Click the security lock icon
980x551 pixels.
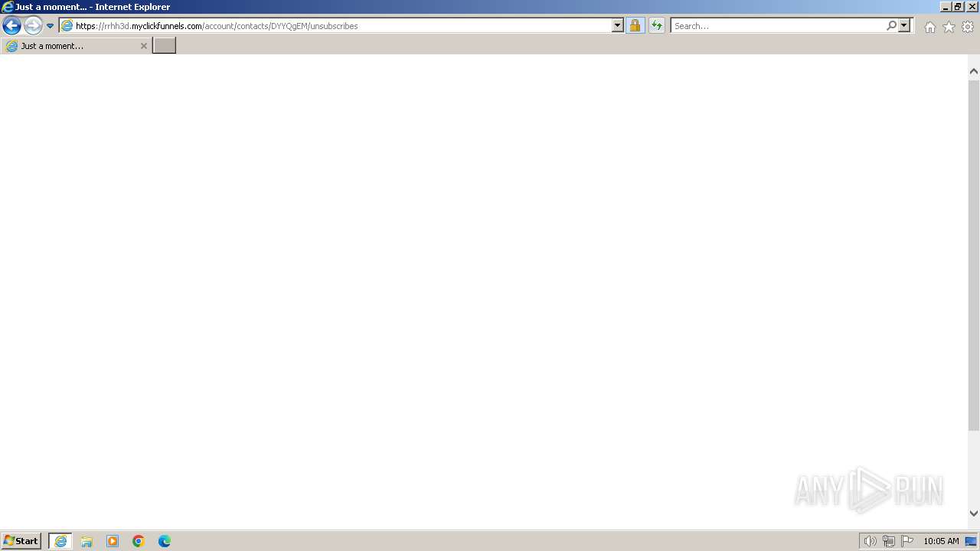pos(635,25)
